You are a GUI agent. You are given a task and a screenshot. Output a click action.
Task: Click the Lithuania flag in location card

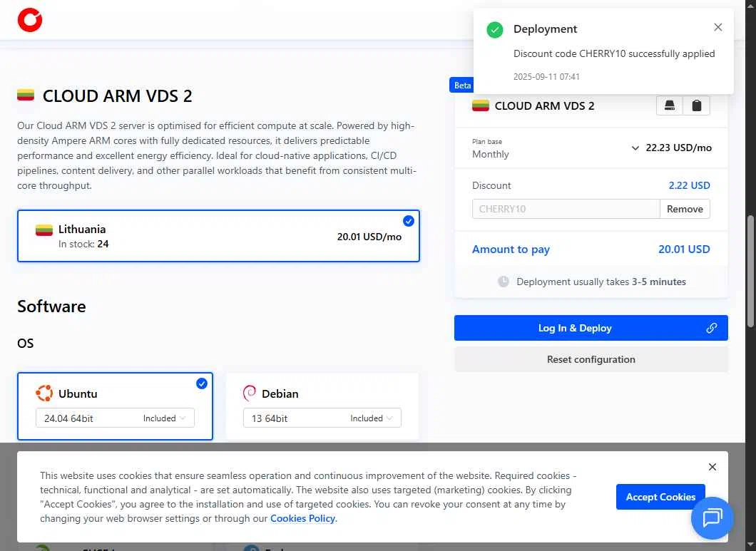[44, 230]
